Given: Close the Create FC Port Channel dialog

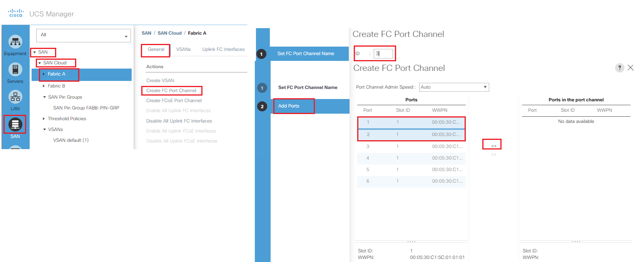Looking at the screenshot, I should [x=631, y=68].
